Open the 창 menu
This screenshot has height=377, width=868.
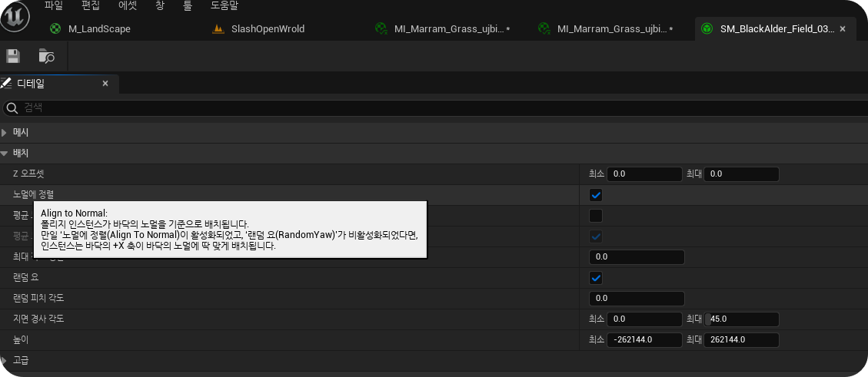click(159, 7)
